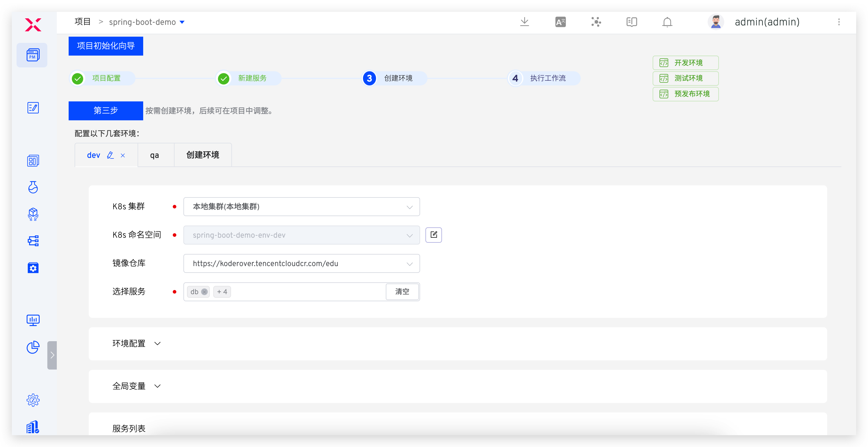
Task: Click the notification bell icon
Action: coord(667,22)
